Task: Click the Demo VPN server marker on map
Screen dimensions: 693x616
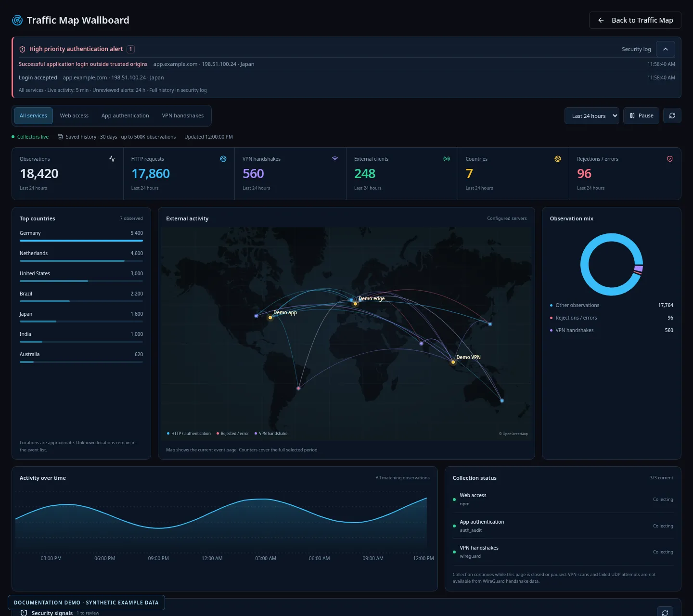Action: pyautogui.click(x=453, y=362)
